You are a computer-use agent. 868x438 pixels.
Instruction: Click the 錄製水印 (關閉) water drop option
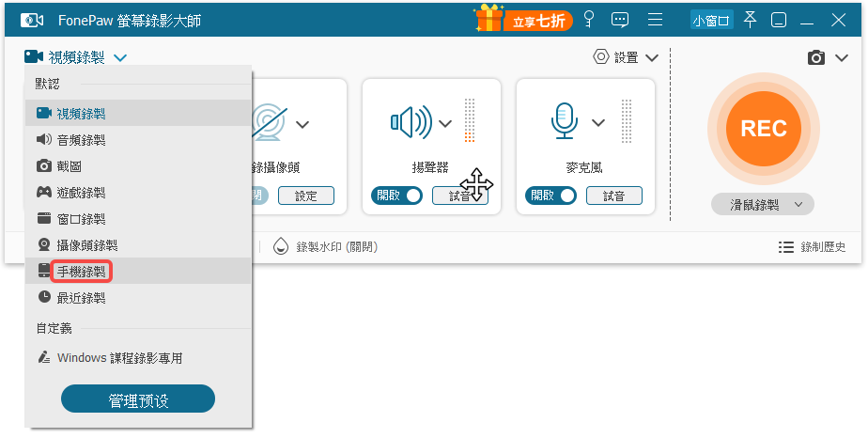[325, 246]
